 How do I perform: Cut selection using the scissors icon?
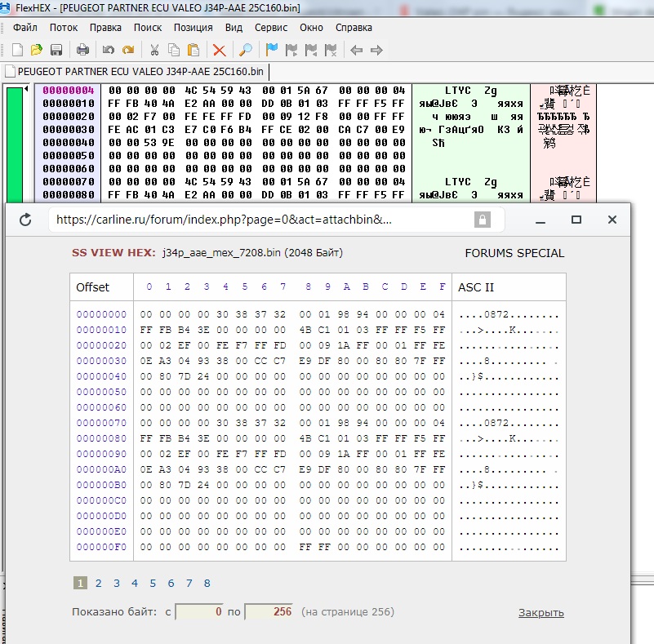point(153,50)
